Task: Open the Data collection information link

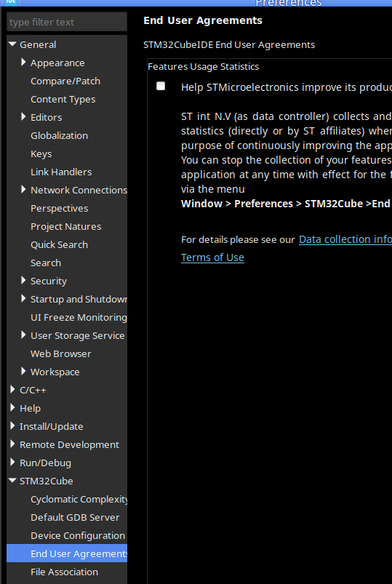Action: (x=345, y=239)
